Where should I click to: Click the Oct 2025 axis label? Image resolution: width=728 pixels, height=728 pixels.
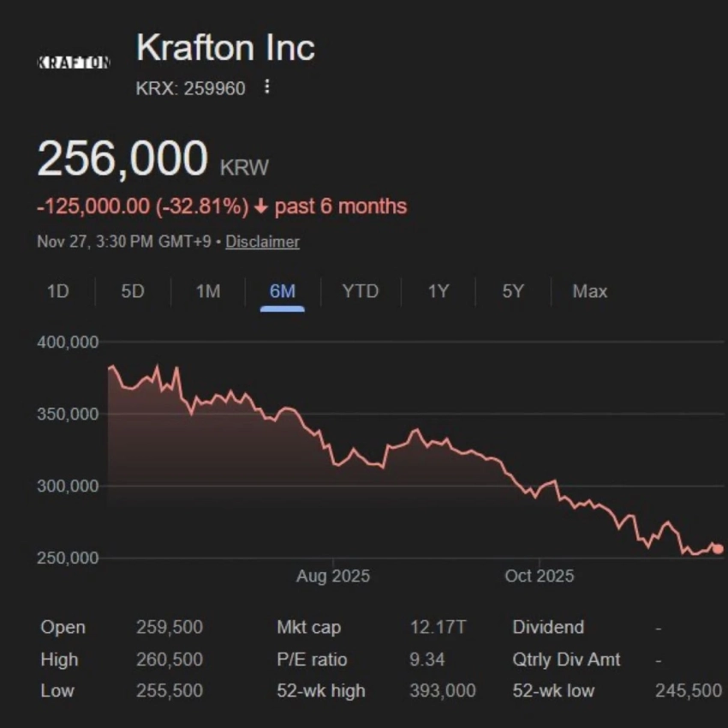[540, 576]
